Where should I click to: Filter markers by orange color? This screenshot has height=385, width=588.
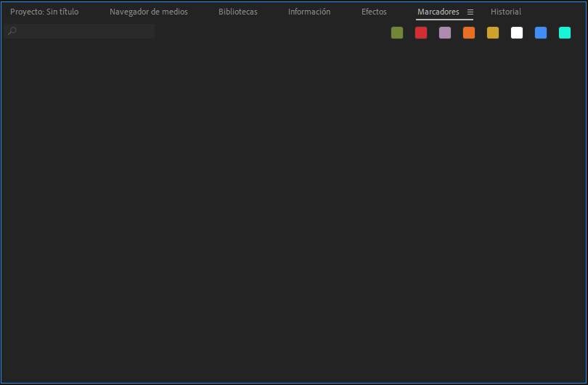click(469, 33)
